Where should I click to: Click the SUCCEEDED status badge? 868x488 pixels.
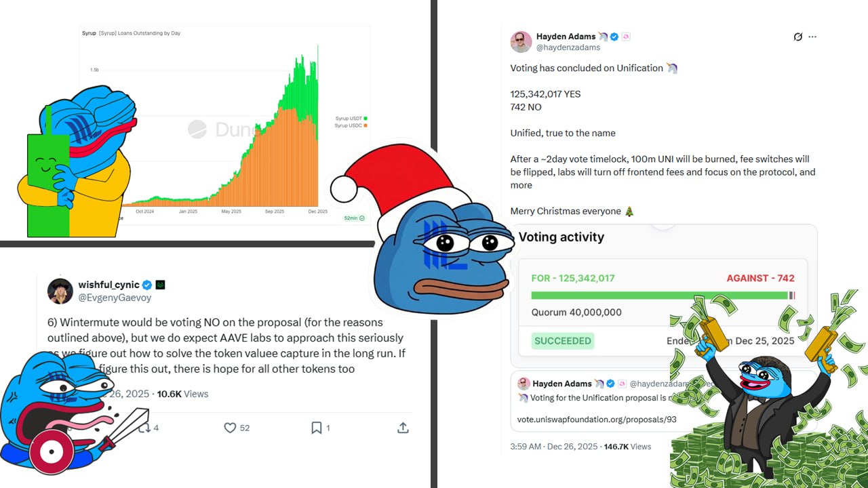click(x=562, y=341)
